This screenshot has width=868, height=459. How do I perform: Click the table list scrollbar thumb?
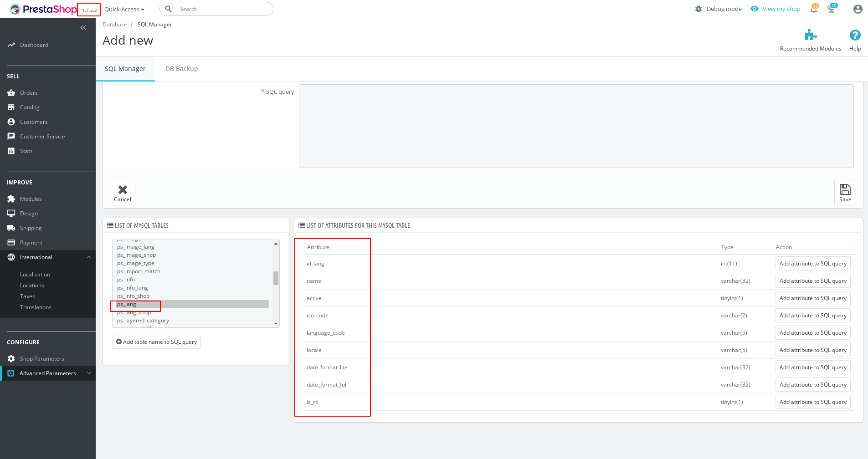coord(276,278)
